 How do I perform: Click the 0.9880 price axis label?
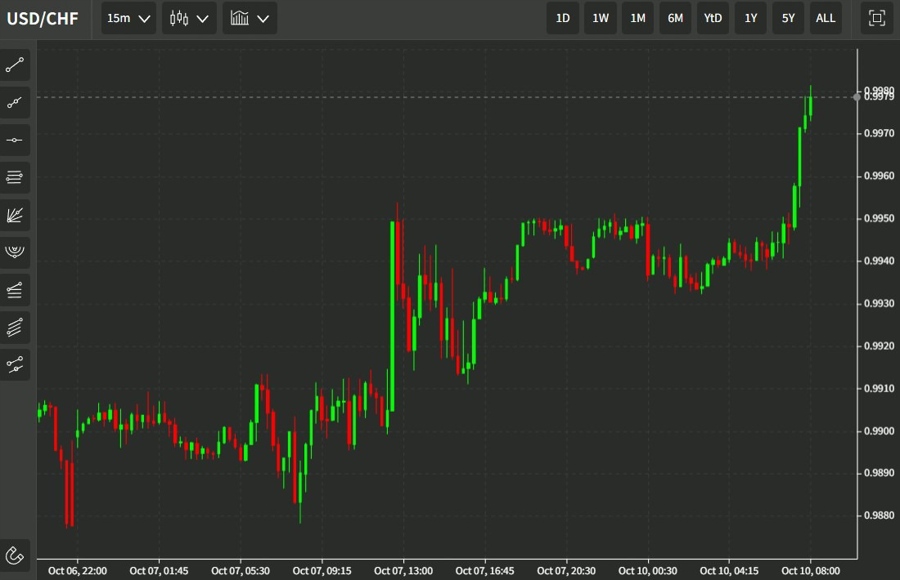[879, 515]
